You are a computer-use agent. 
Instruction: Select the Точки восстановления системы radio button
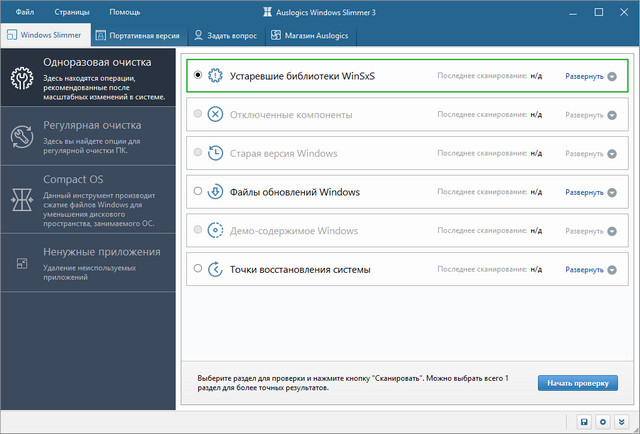pyautogui.click(x=198, y=269)
